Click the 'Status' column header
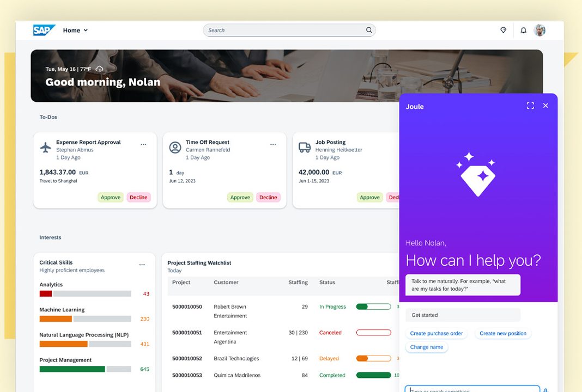This screenshot has height=392, width=582. click(x=327, y=282)
